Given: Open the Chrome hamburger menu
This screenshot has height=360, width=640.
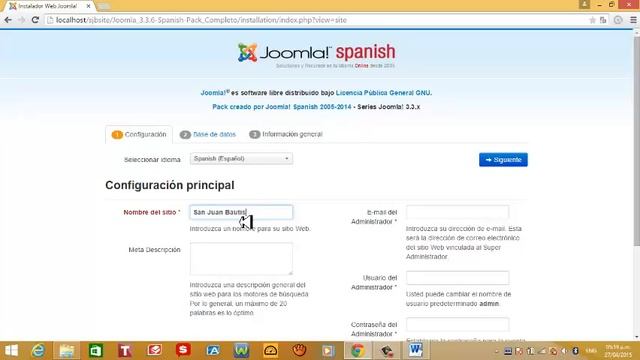Looking at the screenshot, I should [x=633, y=20].
